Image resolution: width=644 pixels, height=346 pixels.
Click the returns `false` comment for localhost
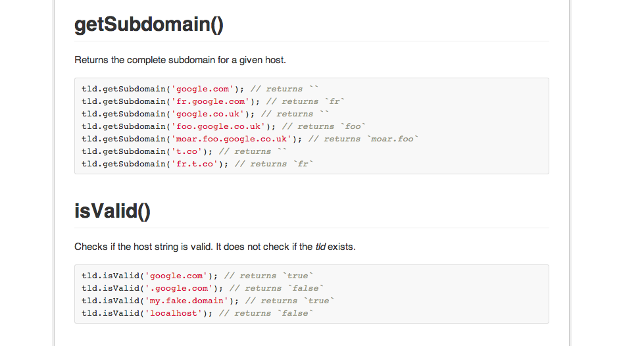266,313
